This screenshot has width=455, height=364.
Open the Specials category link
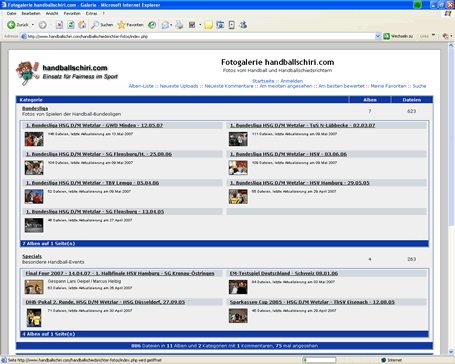[x=32, y=256]
